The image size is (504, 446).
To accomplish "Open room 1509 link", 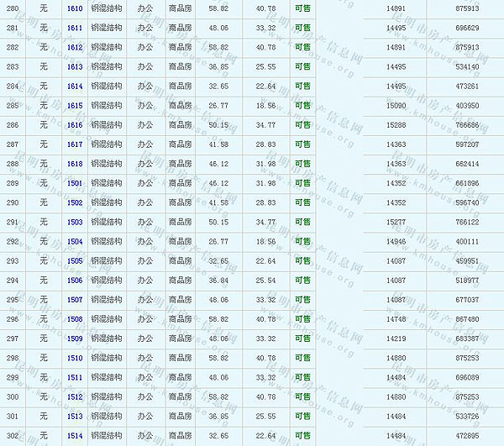I will coord(75,338).
